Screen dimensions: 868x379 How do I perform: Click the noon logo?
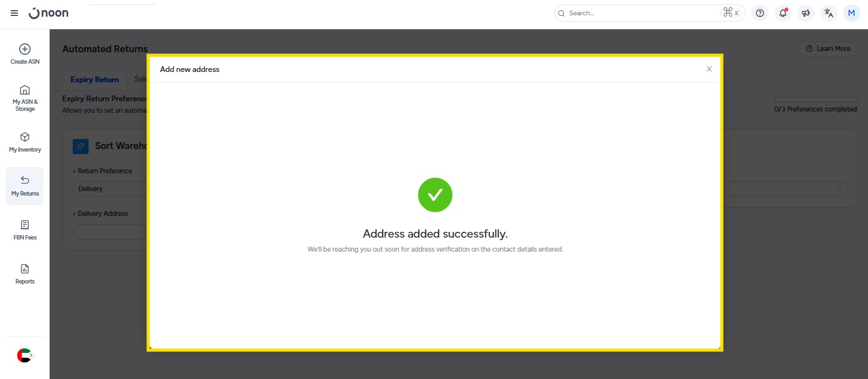point(49,13)
